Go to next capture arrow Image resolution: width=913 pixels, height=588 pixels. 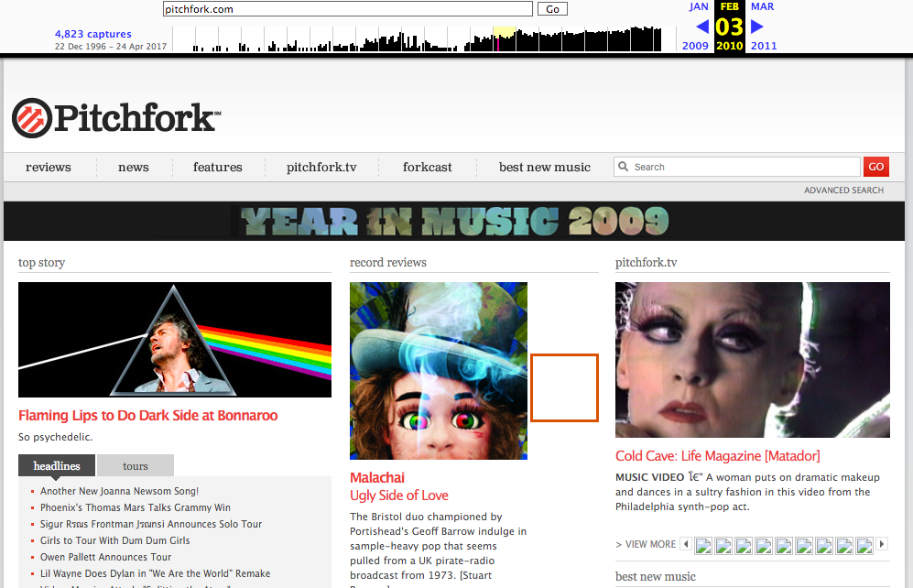(757, 27)
